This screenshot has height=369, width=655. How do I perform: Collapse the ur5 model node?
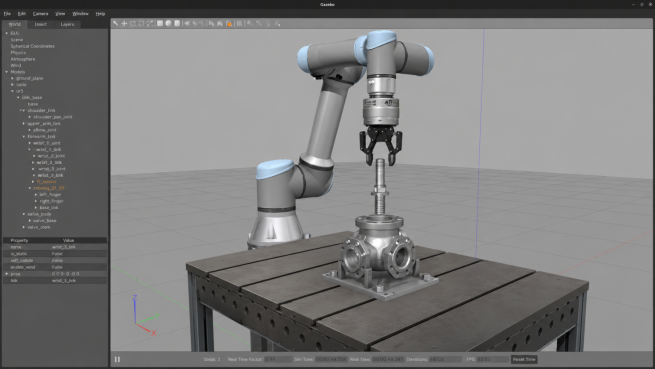coord(13,91)
